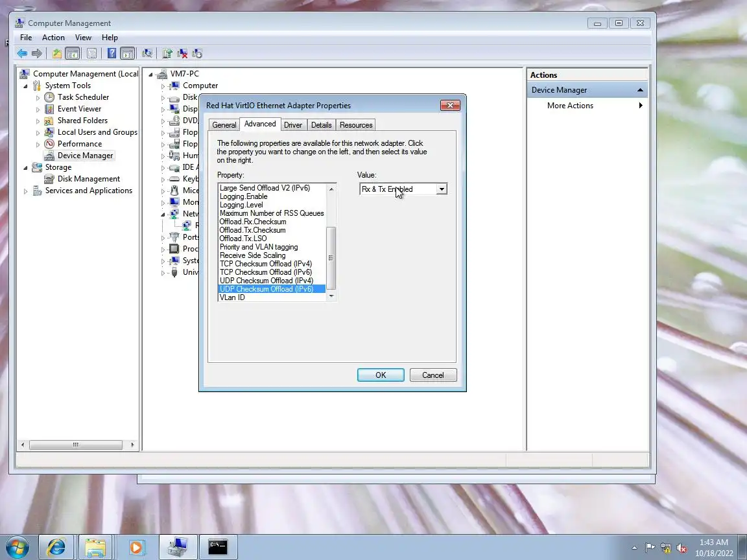Select Disk Management in the console tree
Image resolution: width=747 pixels, height=560 pixels.
click(89, 179)
